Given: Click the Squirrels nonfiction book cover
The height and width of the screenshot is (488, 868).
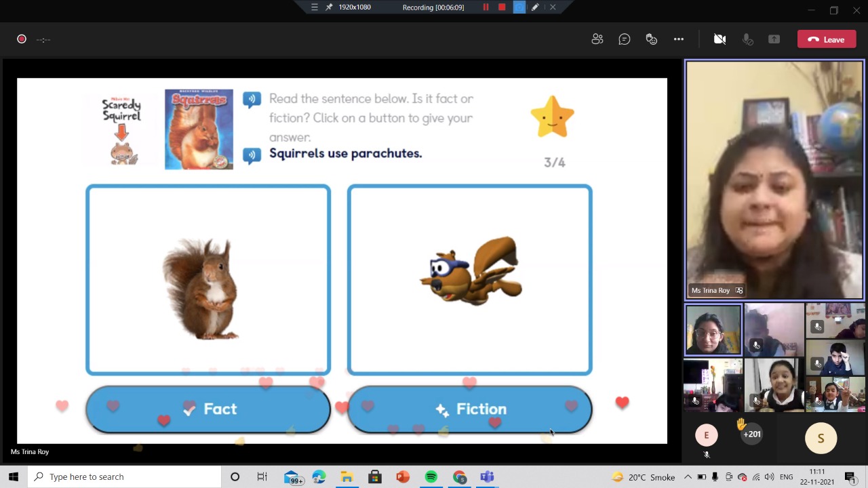Looking at the screenshot, I should [x=199, y=129].
